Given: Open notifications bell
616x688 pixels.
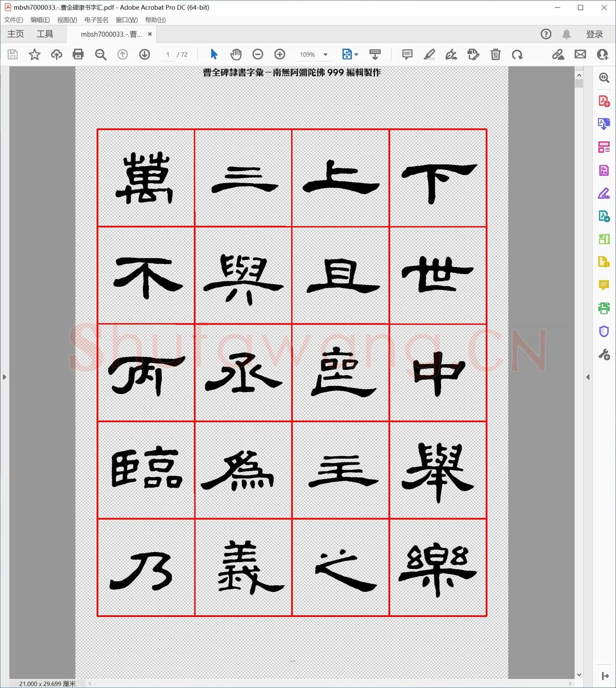Looking at the screenshot, I should click(x=566, y=34).
